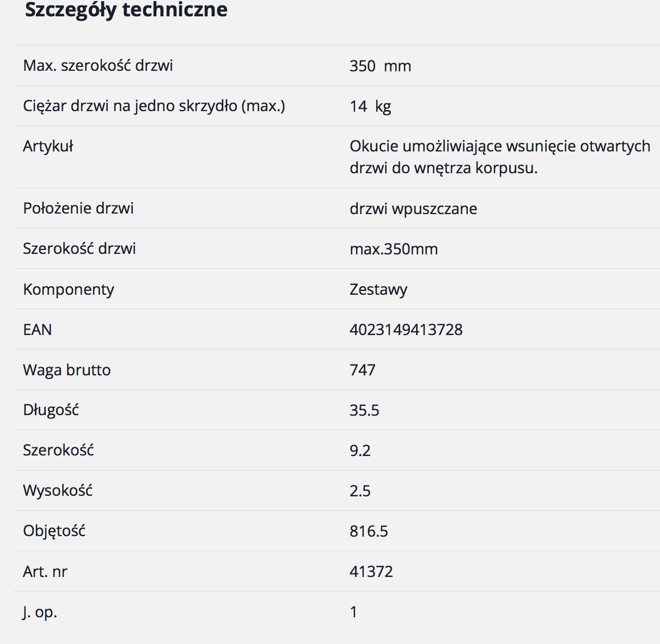The width and height of the screenshot is (660, 644).
Task: Click the "Komponenty" row label
Action: (69, 289)
